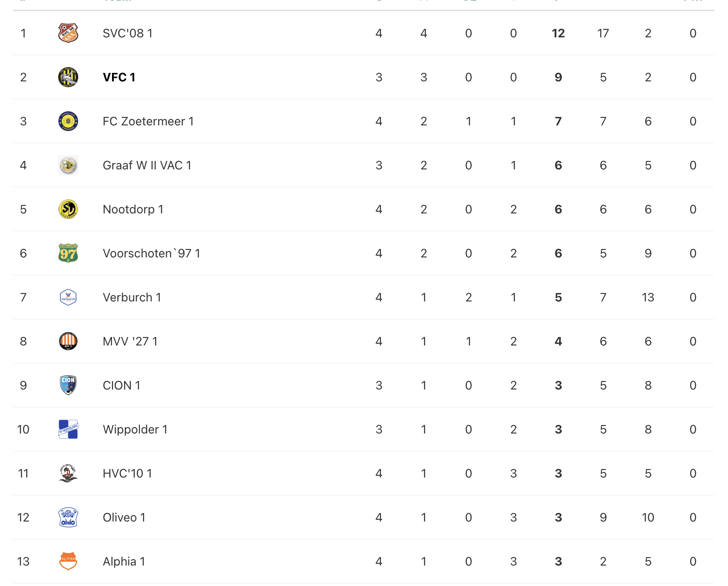
Task: Click the SVC'08 club logo
Action: (68, 33)
